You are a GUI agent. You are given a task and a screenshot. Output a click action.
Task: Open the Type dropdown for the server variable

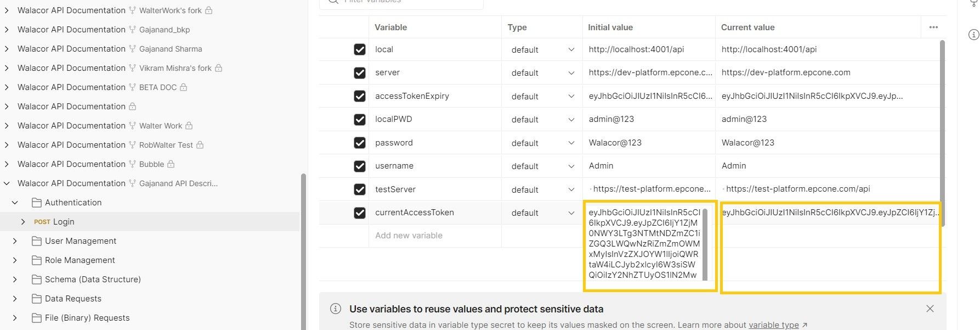[570, 72]
